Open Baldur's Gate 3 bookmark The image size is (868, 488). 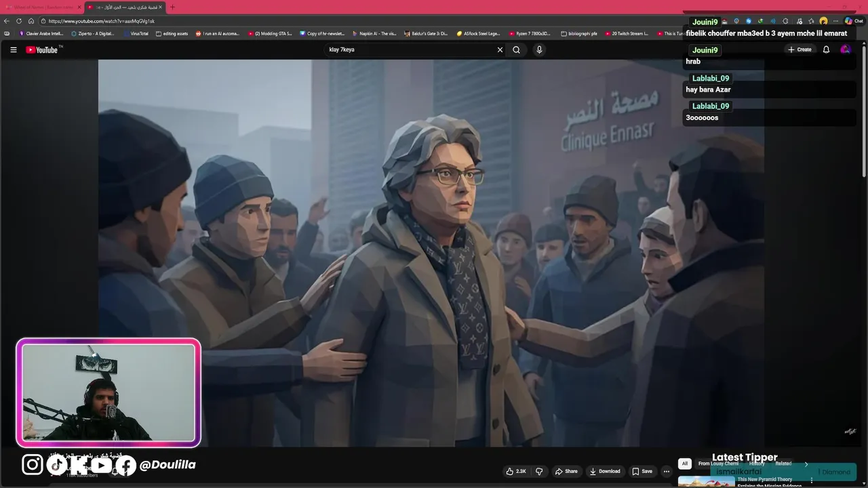(x=426, y=33)
